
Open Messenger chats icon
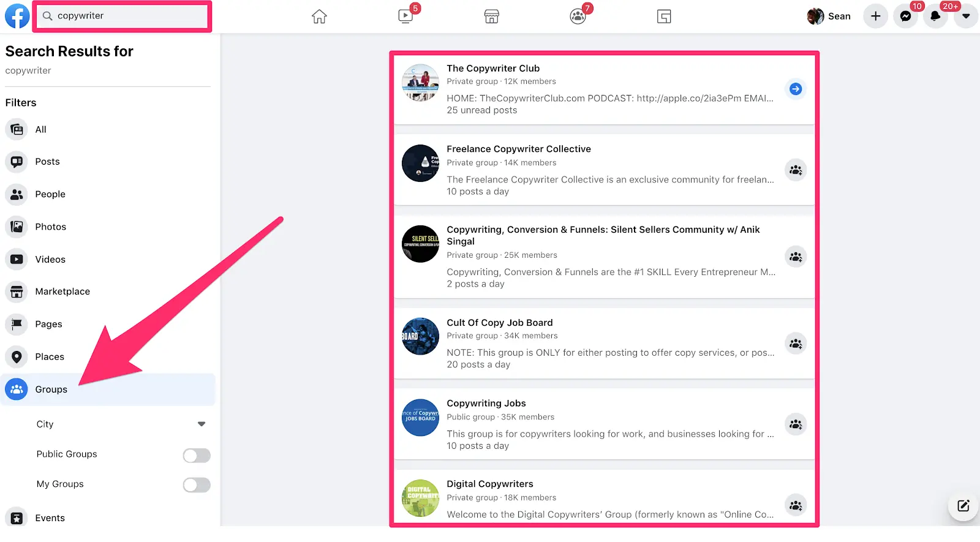[x=905, y=17]
